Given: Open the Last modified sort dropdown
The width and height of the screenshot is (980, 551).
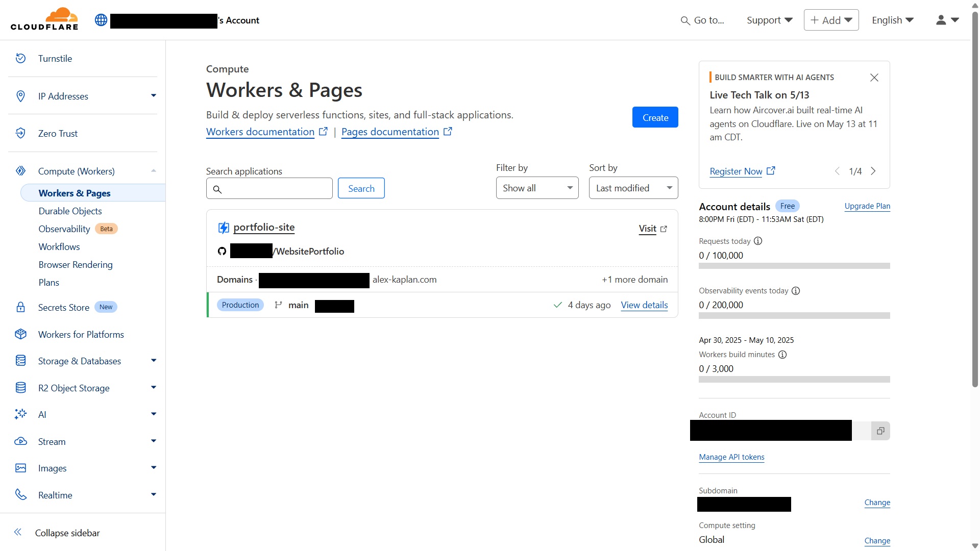Looking at the screenshot, I should coord(633,188).
